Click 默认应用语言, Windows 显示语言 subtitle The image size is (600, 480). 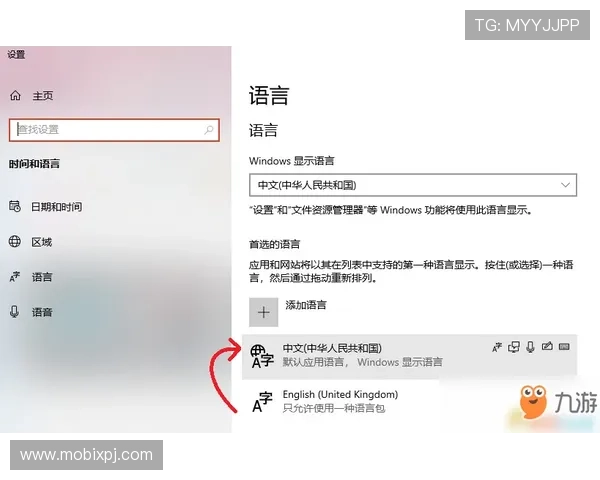point(362,362)
